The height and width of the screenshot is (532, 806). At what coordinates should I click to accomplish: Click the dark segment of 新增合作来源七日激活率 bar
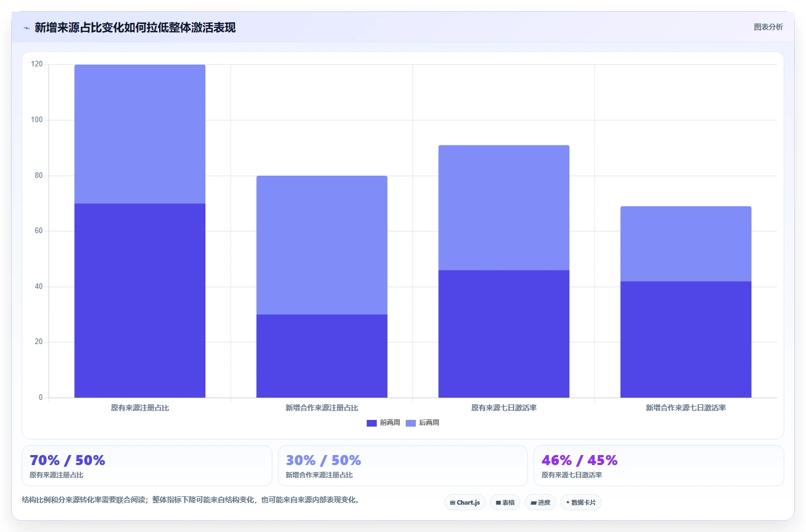[x=686, y=340]
